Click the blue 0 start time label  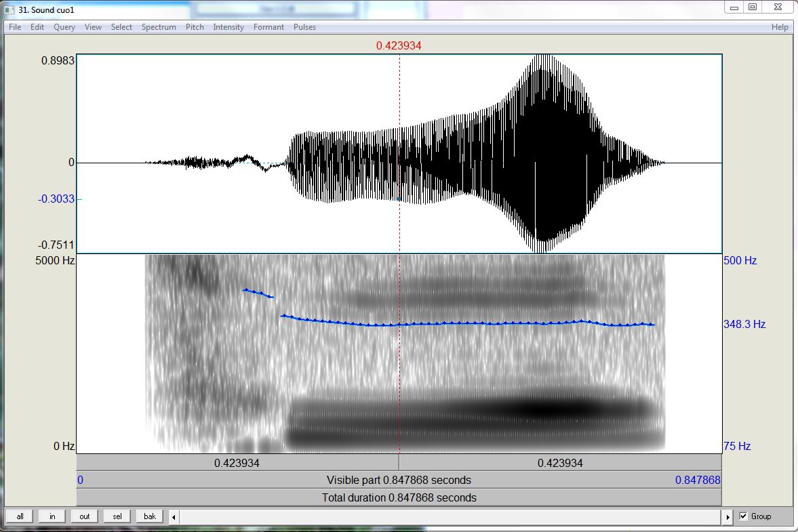[81, 480]
